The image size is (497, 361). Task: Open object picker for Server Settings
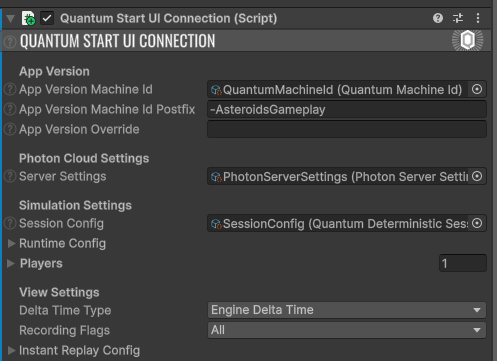477,176
